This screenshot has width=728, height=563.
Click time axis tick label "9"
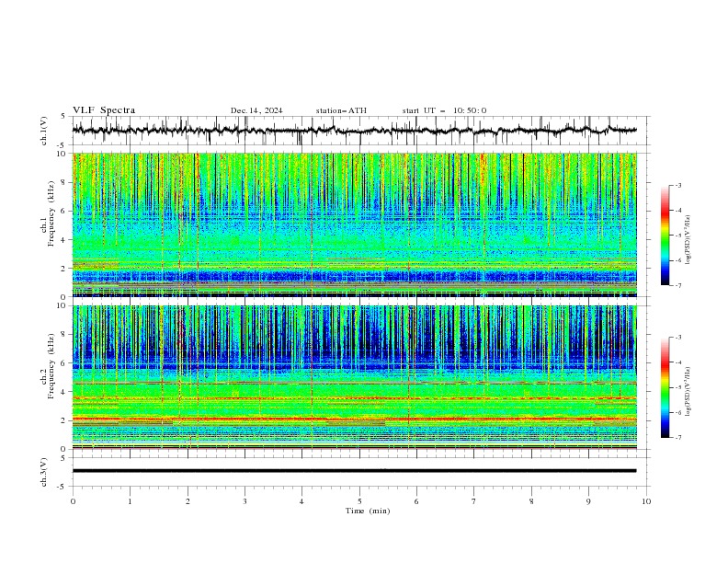pyautogui.click(x=588, y=501)
